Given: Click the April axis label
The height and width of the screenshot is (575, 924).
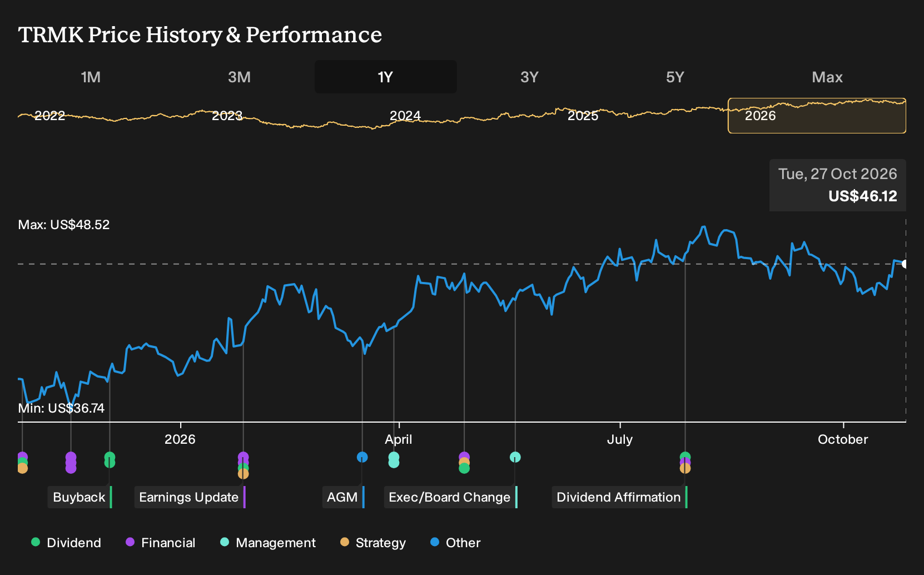Looking at the screenshot, I should pos(399,439).
